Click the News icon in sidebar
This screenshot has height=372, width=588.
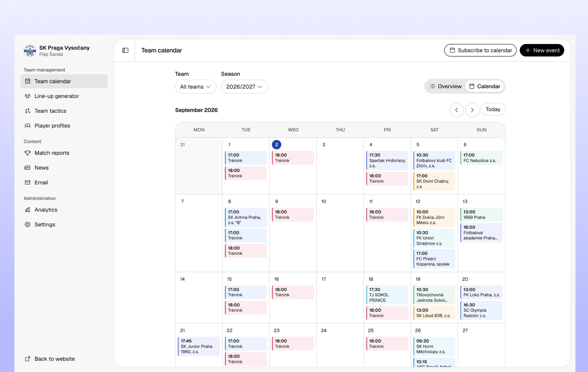27,168
